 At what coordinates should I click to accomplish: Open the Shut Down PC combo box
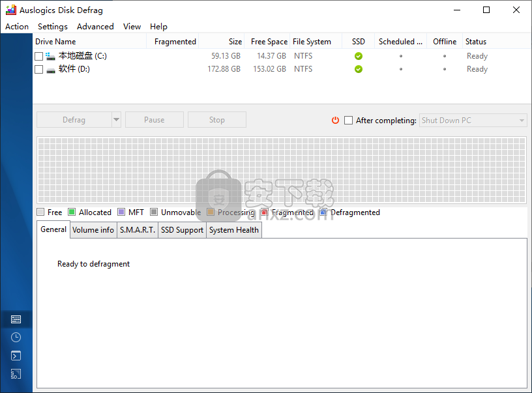[x=473, y=121]
